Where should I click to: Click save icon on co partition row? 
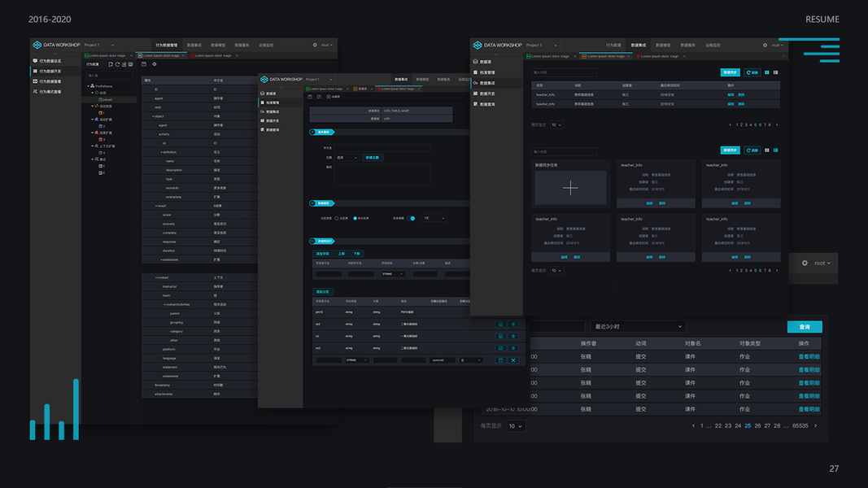click(500, 337)
